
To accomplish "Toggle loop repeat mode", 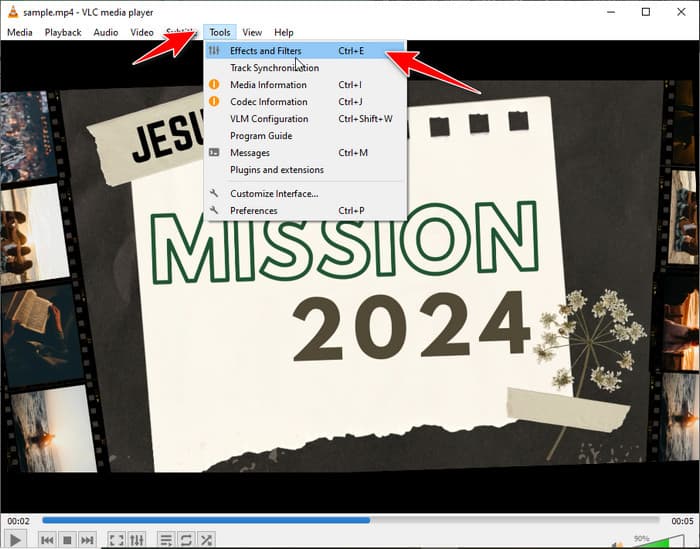I will (186, 540).
